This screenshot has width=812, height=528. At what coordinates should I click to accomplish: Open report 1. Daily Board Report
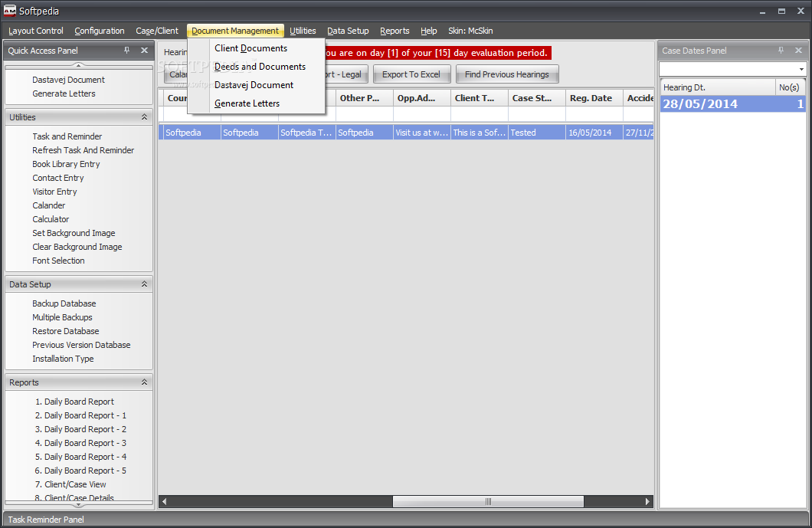click(x=74, y=402)
